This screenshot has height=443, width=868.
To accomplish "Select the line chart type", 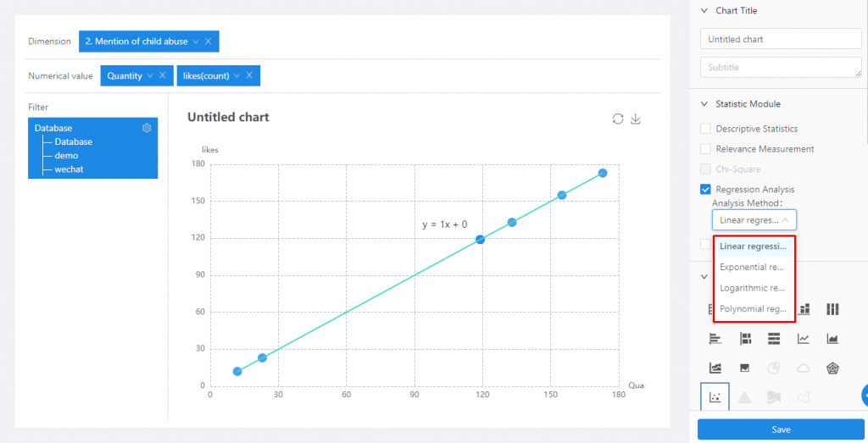I will point(803,339).
